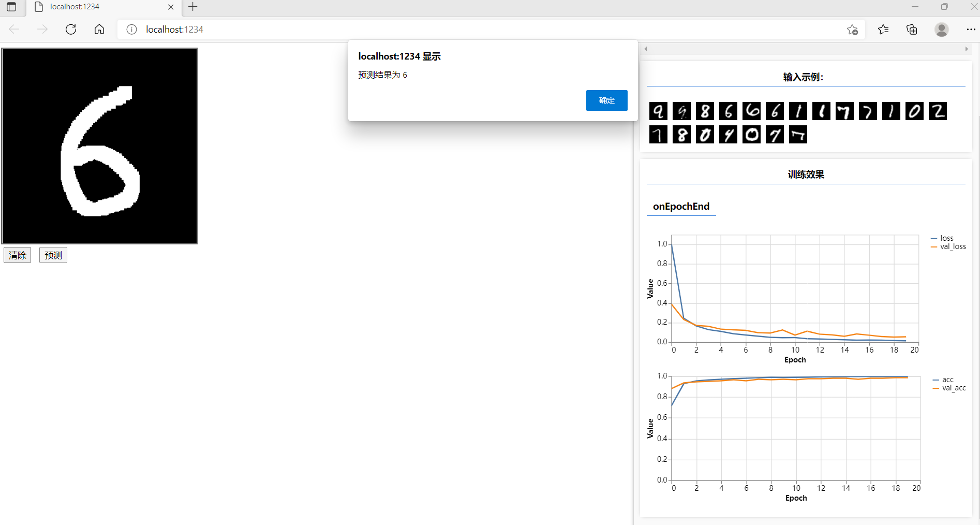Viewport: 980px width, 525px height.
Task: Click the browser Forward arrow
Action: point(42,30)
